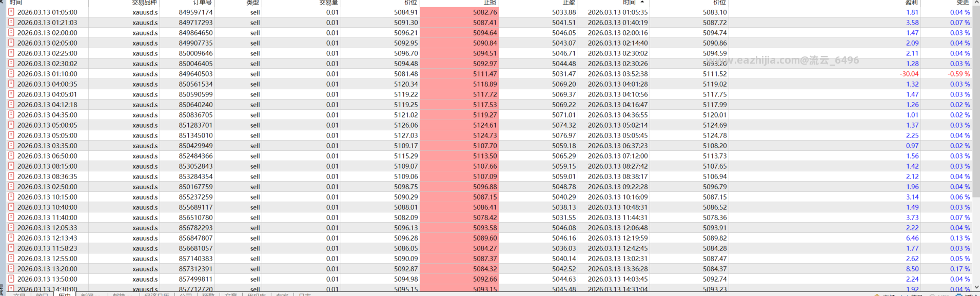Click the change value -0.59 %
The height and width of the screenshot is (296, 980).
(x=958, y=74)
